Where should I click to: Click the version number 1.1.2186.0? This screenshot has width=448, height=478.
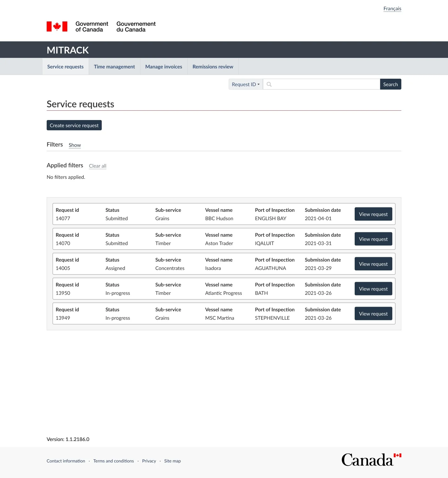(x=77, y=439)
